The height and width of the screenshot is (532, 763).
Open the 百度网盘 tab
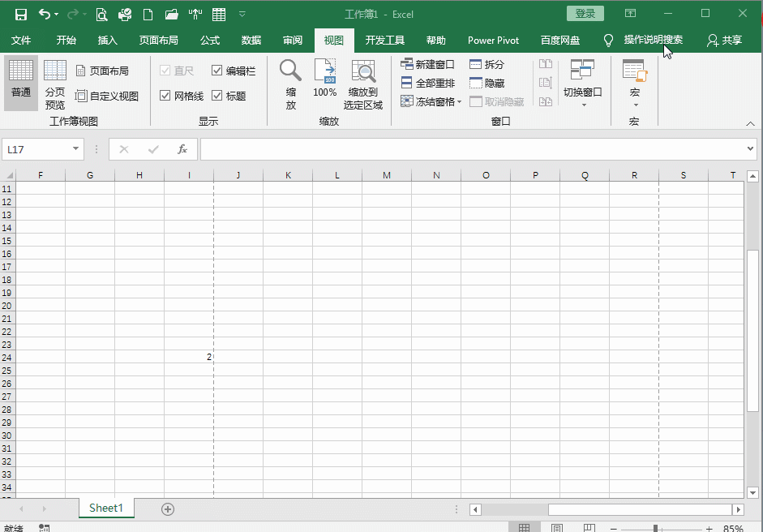[x=560, y=41]
